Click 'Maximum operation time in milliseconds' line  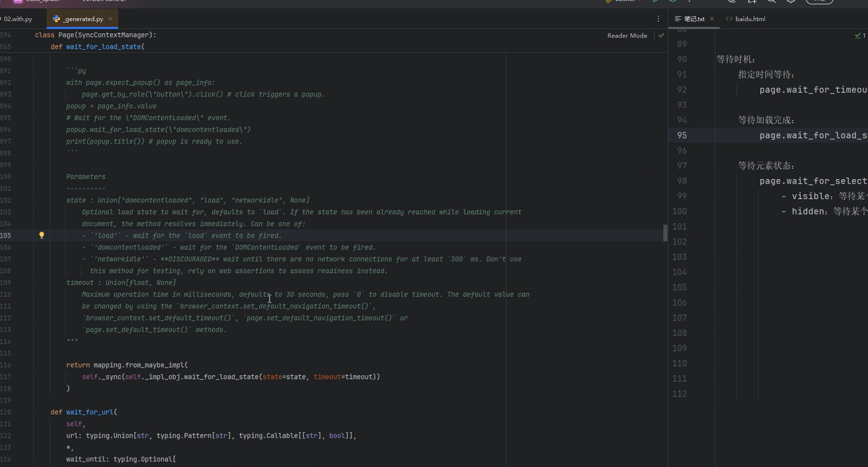[x=306, y=295]
